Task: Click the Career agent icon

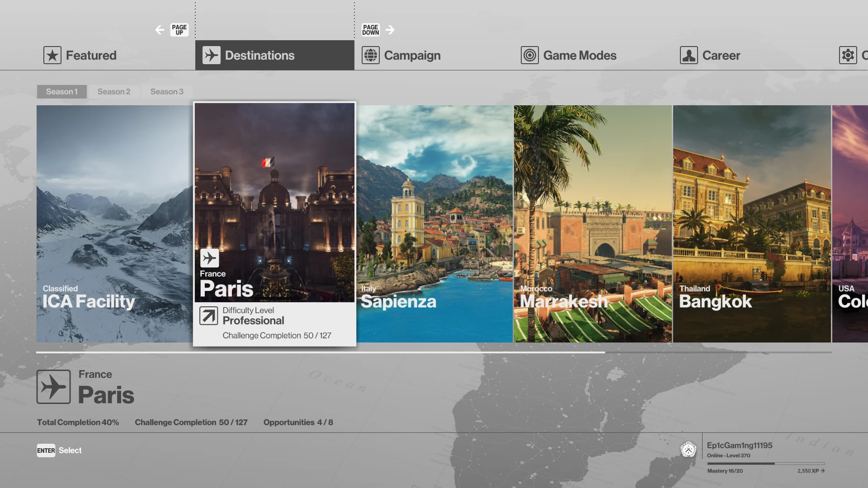Action: (689, 55)
